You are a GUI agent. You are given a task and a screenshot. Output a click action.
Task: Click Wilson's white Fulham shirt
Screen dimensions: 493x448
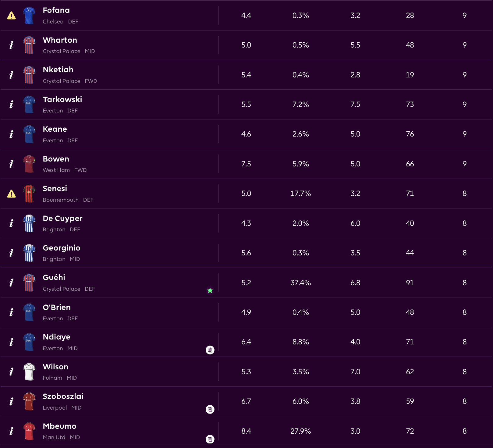(x=29, y=372)
